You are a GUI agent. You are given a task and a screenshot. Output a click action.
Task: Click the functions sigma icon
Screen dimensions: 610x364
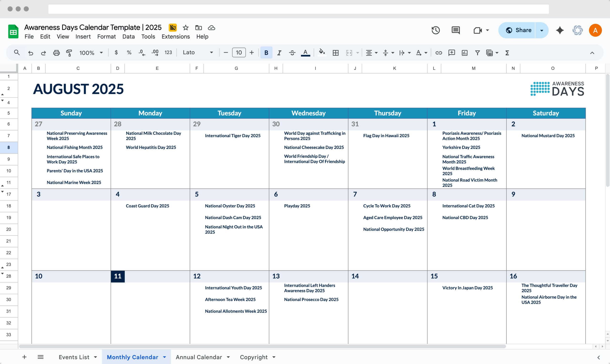click(507, 53)
